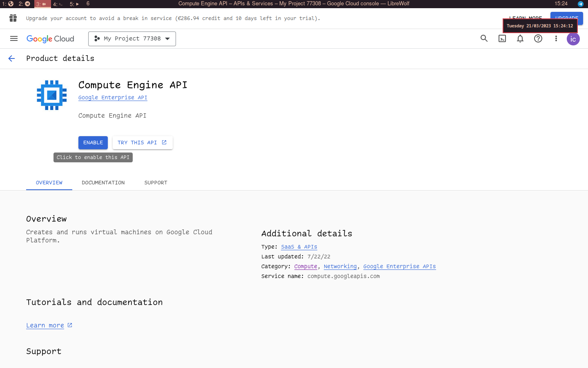Open the navigation hamburger menu
The image size is (588, 368).
[x=13, y=38]
